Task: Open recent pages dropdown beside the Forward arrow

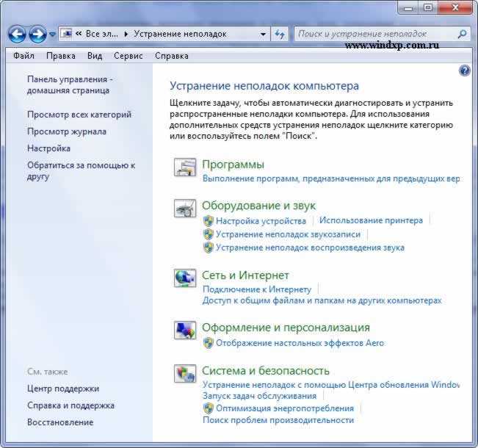Action: pos(52,35)
